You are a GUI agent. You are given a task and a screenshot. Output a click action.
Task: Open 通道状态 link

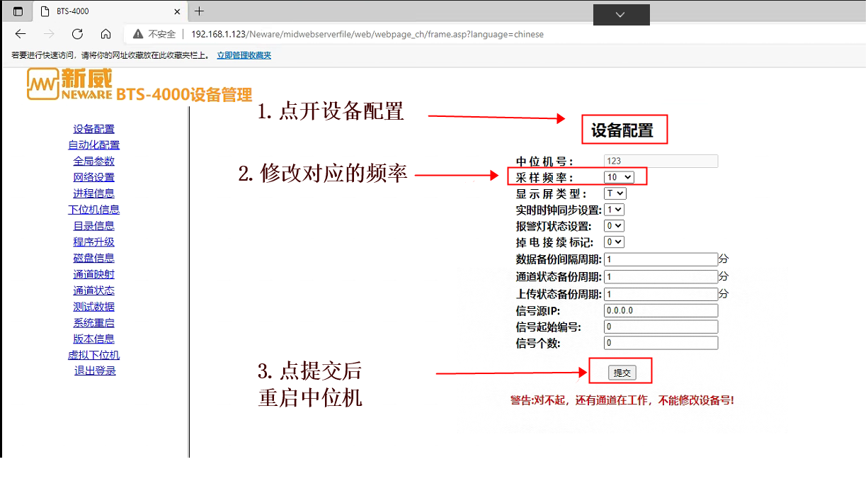click(94, 290)
